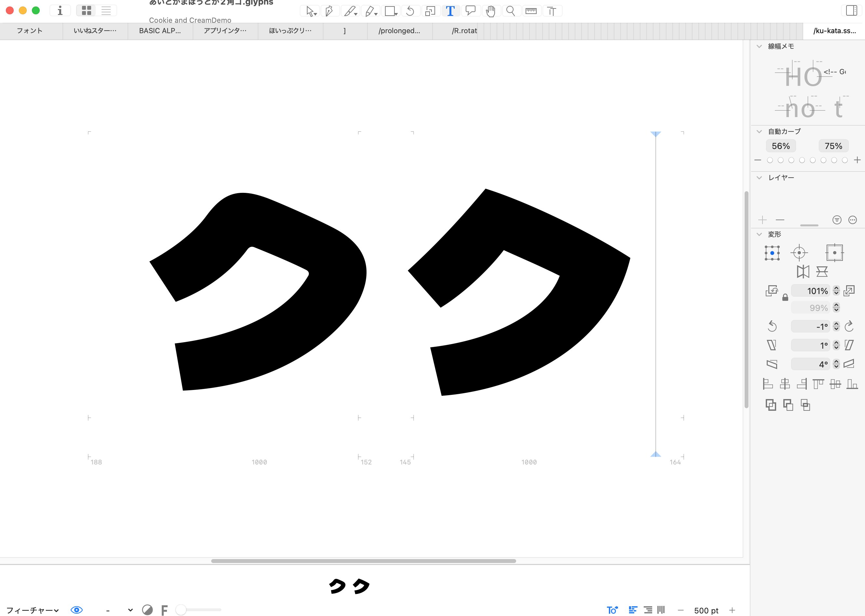Choose the Zoom magnifier tool
The image size is (865, 616).
coord(511,11)
